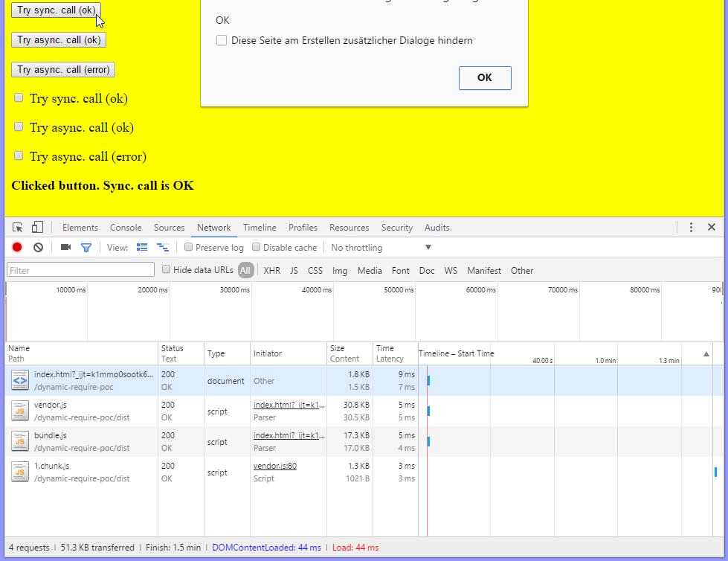Image resolution: width=728 pixels, height=561 pixels.
Task: Enable the Preserve log checkbox
Action: pos(188,247)
